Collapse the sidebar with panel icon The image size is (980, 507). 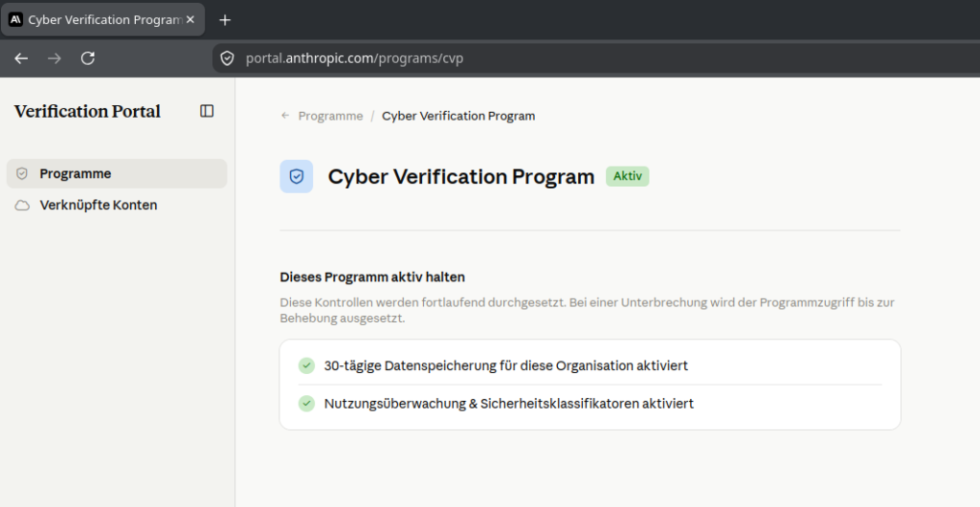[207, 111]
